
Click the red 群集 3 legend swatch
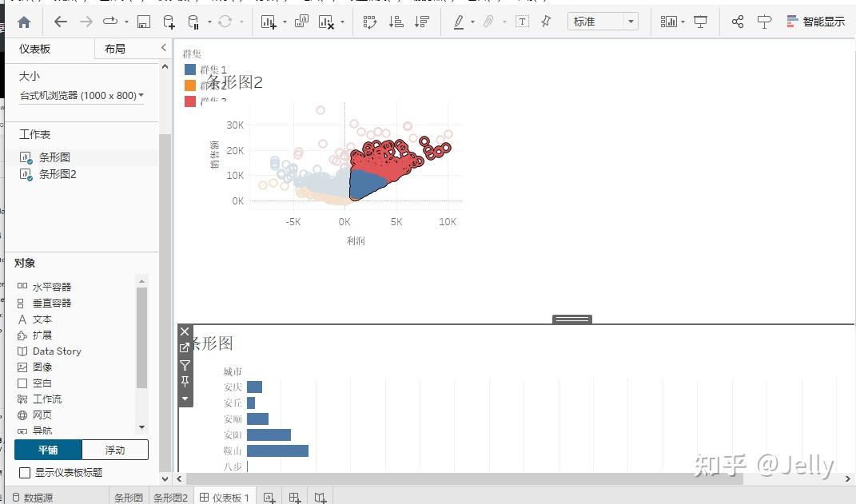coord(190,101)
